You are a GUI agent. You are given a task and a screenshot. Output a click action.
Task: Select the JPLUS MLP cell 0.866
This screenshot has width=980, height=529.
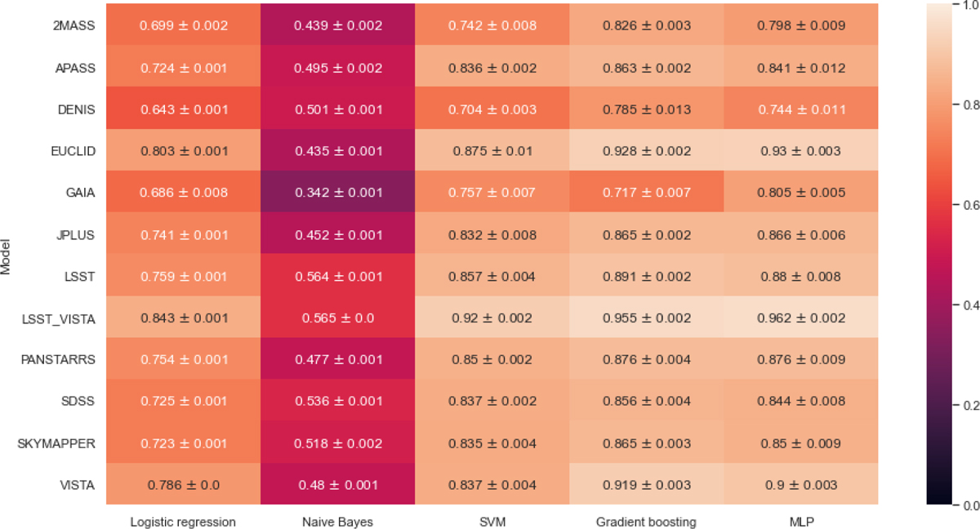pyautogui.click(x=800, y=234)
